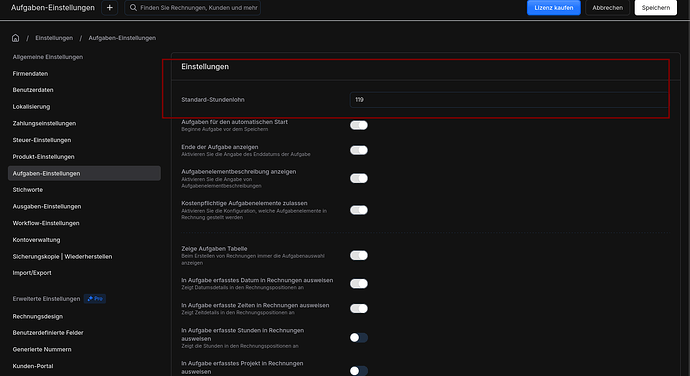This screenshot has width=690, height=376.
Task: Open Produkt-Einstellungen in sidebar
Action: coord(44,157)
